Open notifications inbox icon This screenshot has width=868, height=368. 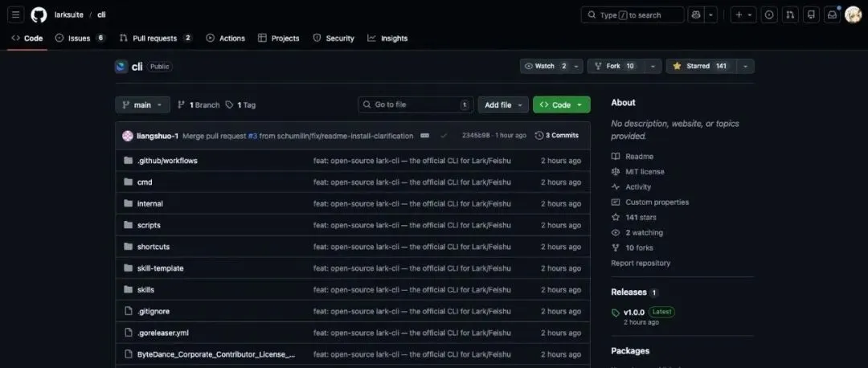point(832,15)
